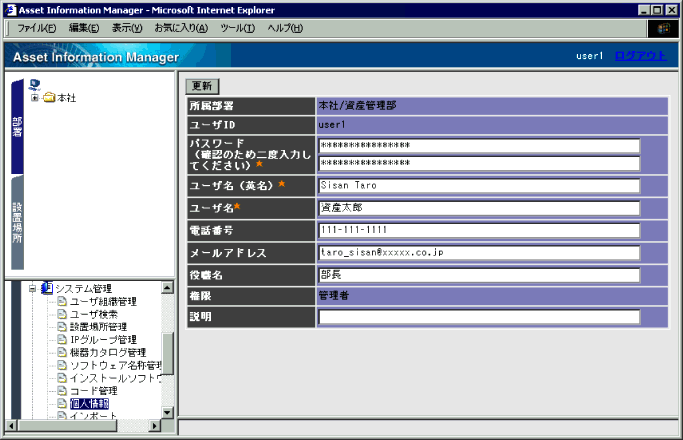Click the page icon beside コード管理

click(x=62, y=391)
